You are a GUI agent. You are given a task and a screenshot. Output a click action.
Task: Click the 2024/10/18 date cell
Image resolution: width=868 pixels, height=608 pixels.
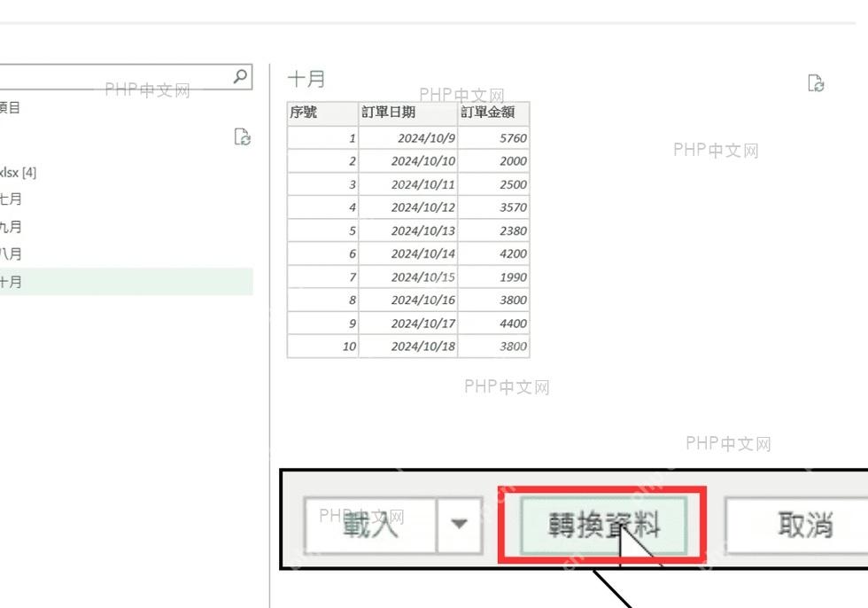(408, 347)
